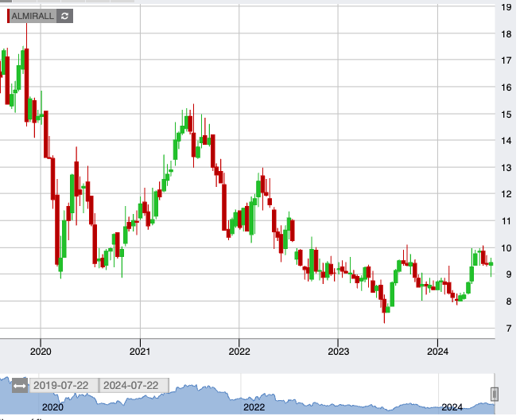The height and width of the screenshot is (420, 520).
Task: Click the 2024 label in the navigator
Action: coord(452,407)
